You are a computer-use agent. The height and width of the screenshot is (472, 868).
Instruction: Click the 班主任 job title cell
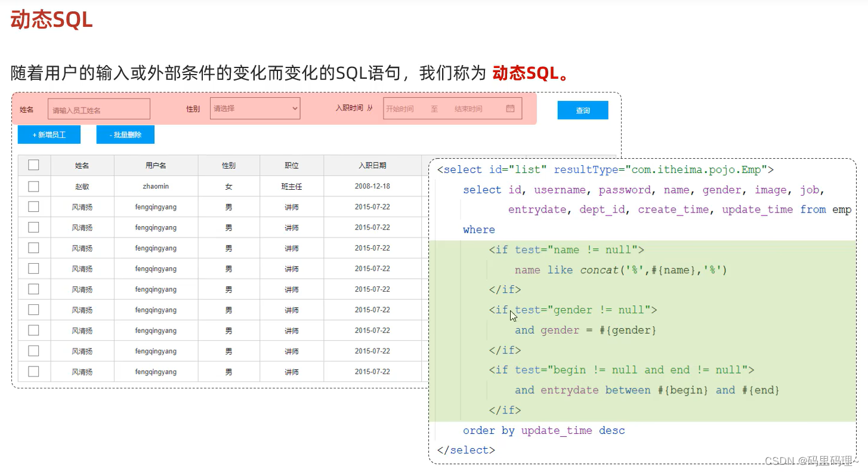(291, 186)
